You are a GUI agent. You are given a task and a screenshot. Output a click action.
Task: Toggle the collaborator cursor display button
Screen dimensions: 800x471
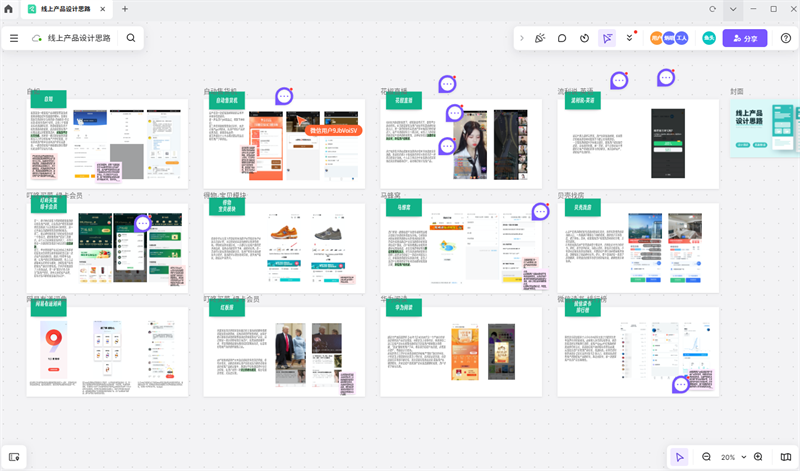click(607, 38)
